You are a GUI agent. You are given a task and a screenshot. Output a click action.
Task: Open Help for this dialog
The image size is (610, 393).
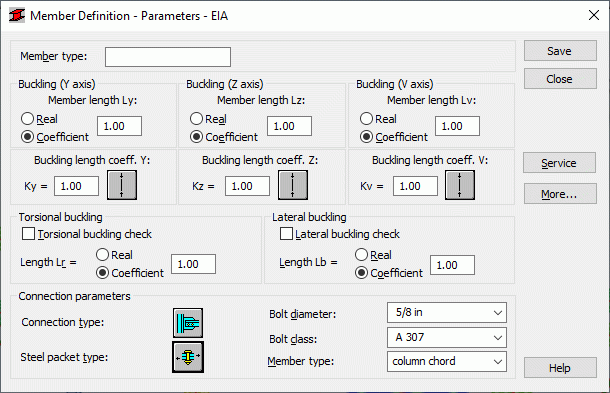560,368
